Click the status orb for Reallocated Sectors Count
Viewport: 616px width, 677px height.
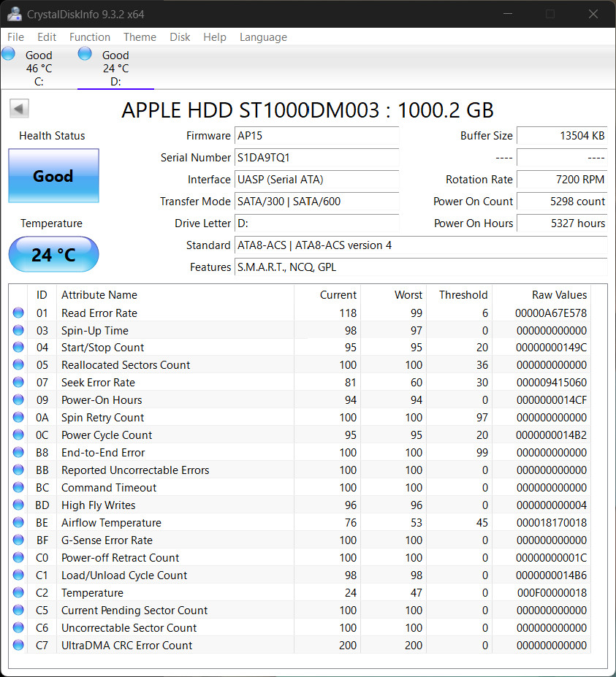coord(18,365)
